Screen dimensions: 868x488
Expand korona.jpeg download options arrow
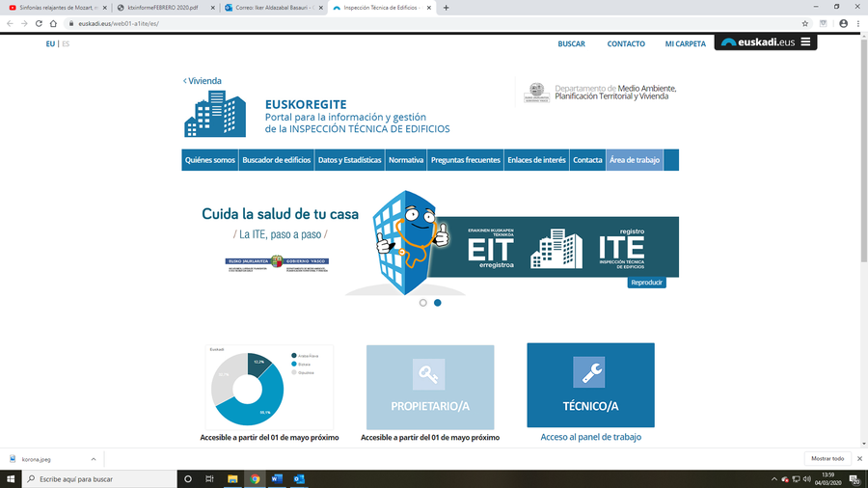tap(94, 459)
